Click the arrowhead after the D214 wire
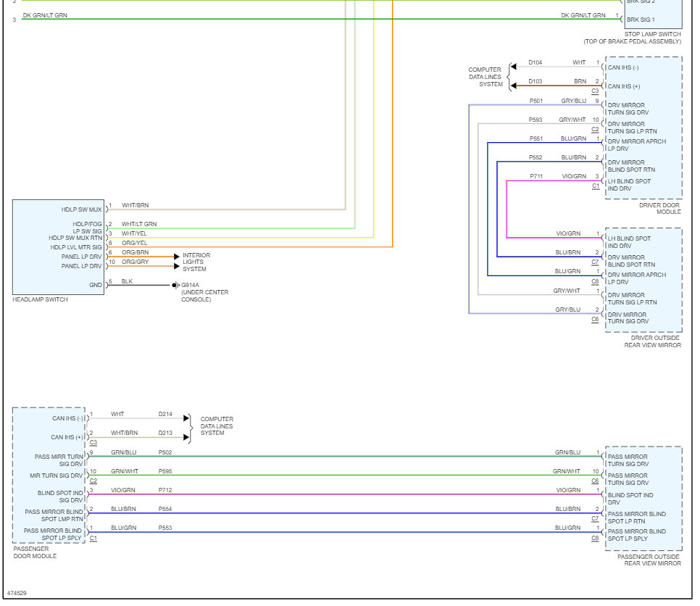The width and height of the screenshot is (700, 606). tap(186, 418)
